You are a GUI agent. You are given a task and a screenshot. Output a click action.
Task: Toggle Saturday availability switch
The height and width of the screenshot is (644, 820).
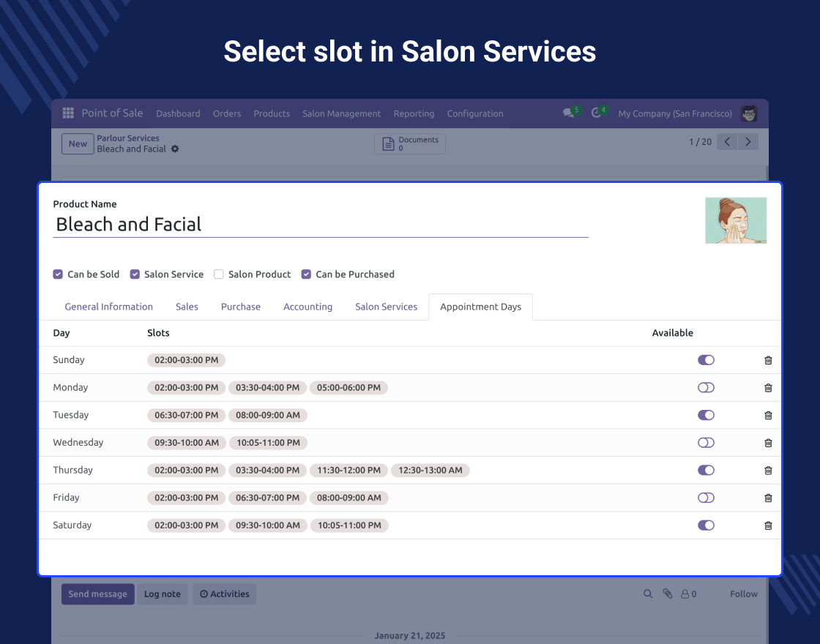[x=706, y=525]
